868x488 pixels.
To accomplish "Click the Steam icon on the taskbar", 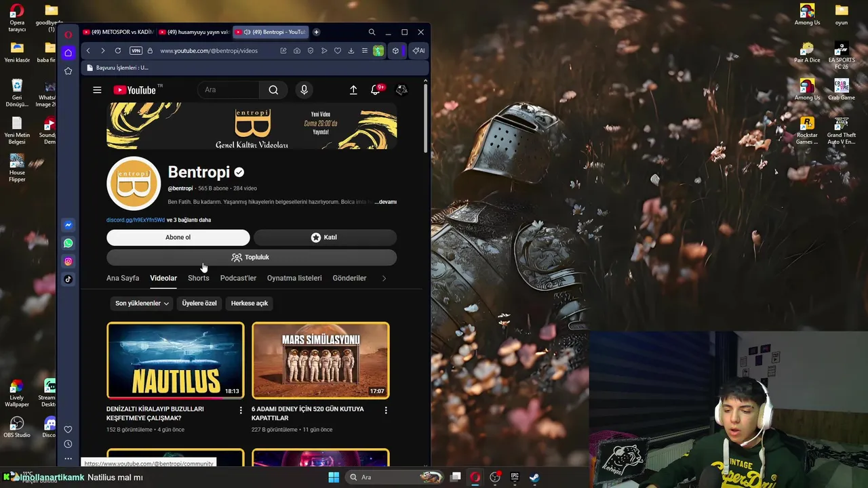I will point(534,477).
